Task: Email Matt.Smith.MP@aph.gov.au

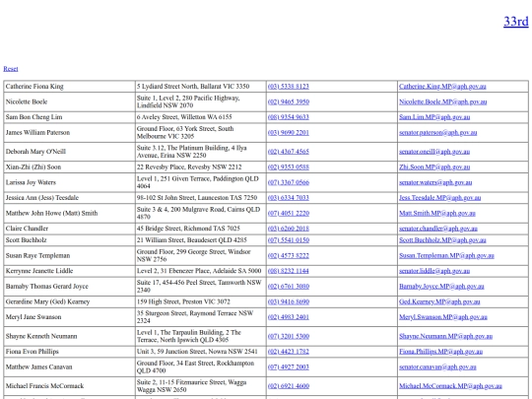Action: (x=437, y=214)
